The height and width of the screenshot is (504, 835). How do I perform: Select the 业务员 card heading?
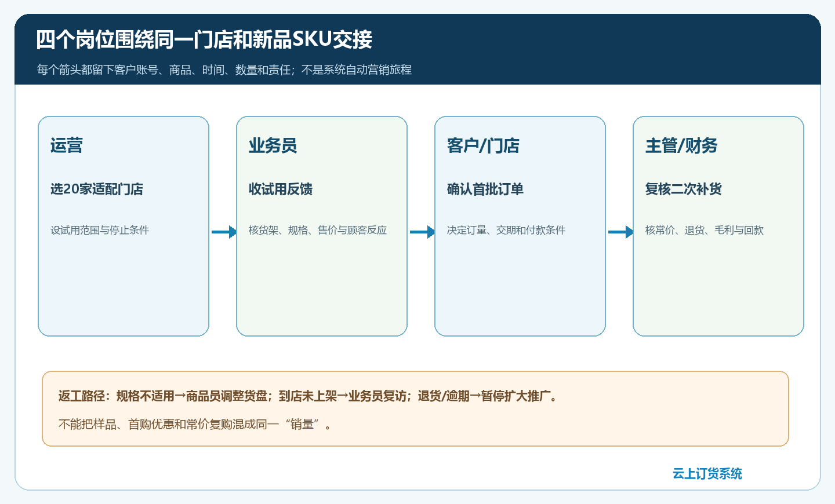point(273,145)
